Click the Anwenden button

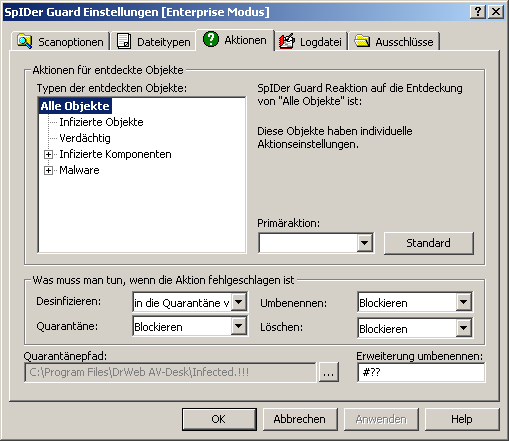381,419
